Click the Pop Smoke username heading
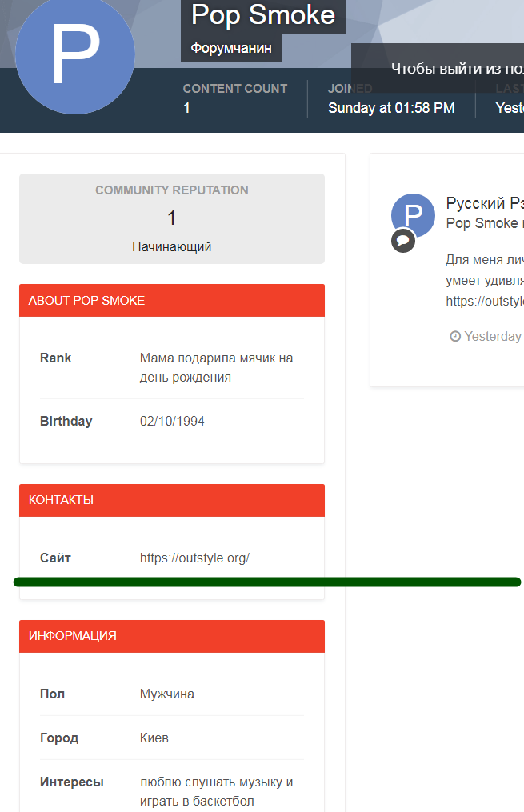Viewport: 524px width, 812px height. (263, 15)
